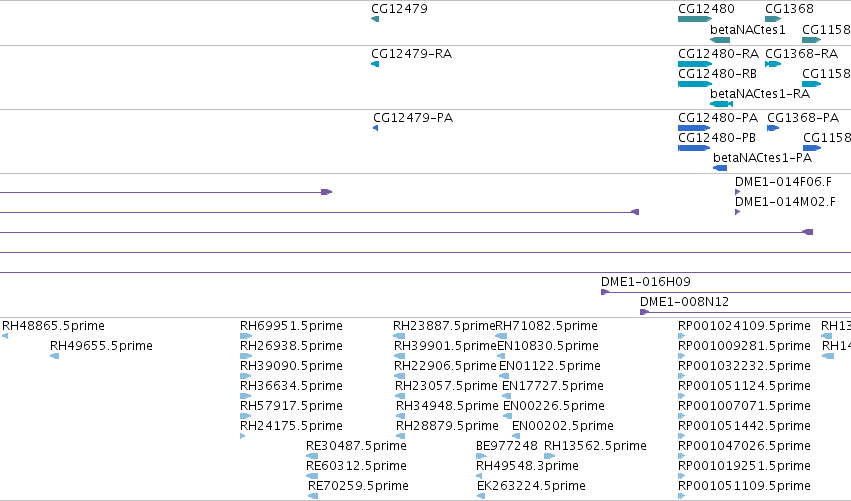Select the CG12479-PA protein arrow
This screenshot has width=851, height=501.
click(376, 128)
